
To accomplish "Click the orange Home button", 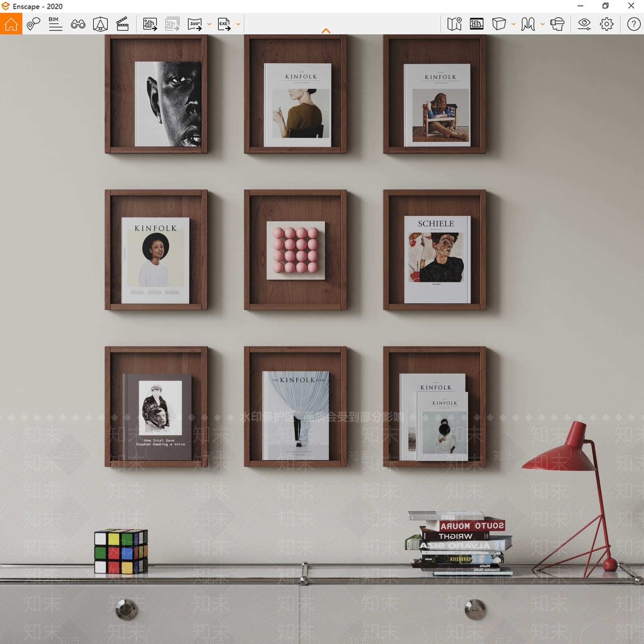I will [x=11, y=24].
